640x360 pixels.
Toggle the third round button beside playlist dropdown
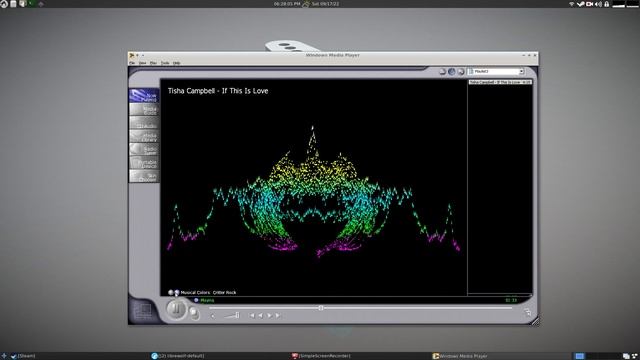coord(461,71)
